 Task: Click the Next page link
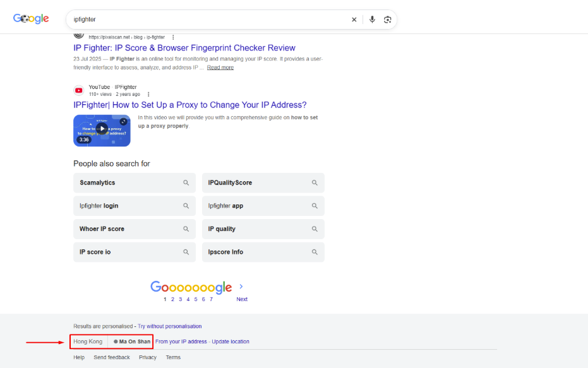(242, 299)
